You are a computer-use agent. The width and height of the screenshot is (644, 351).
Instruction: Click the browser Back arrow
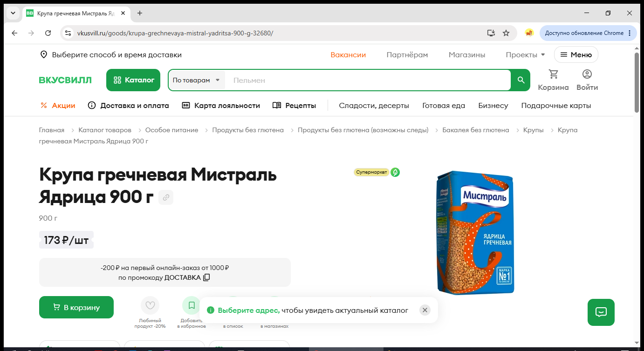pyautogui.click(x=14, y=33)
